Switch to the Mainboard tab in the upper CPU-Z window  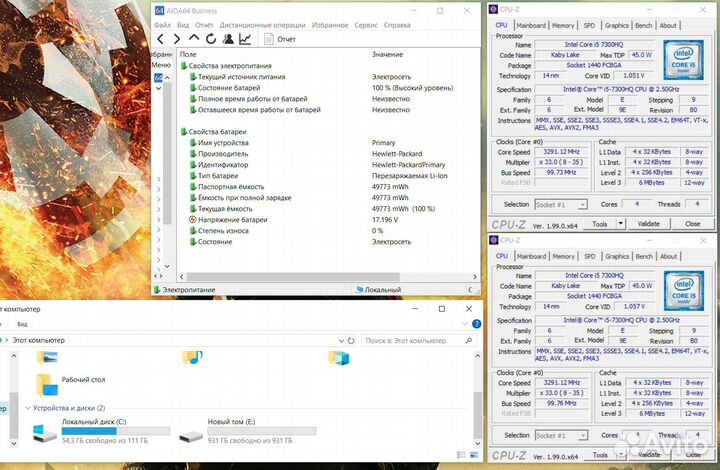coord(531,26)
